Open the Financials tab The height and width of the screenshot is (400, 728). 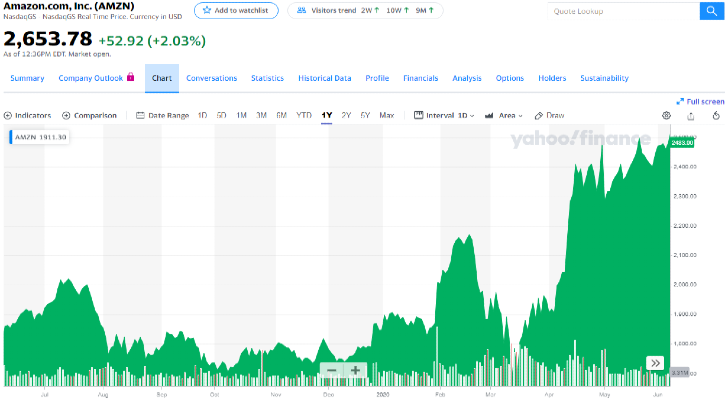[420, 78]
